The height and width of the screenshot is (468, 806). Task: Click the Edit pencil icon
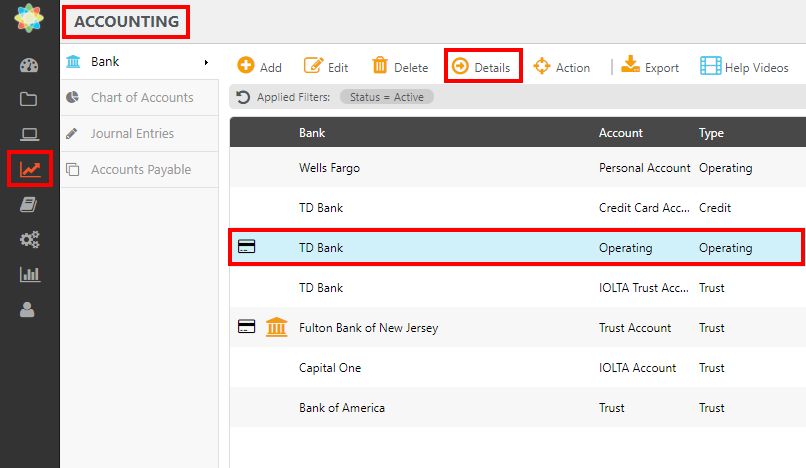click(313, 66)
